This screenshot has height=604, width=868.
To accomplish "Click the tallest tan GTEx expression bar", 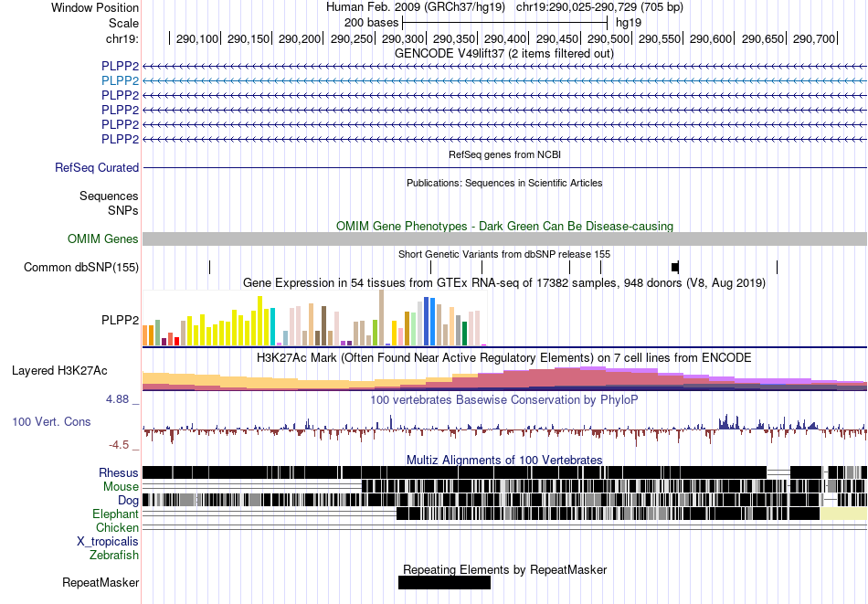I will [x=381, y=318].
